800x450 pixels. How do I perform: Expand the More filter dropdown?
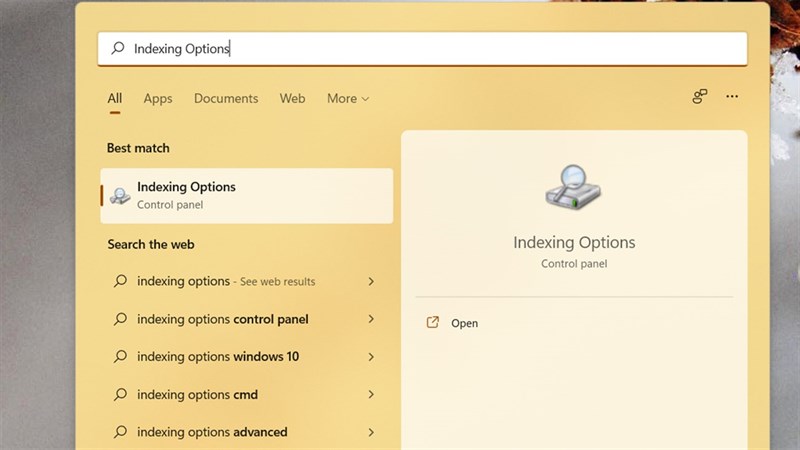(347, 98)
